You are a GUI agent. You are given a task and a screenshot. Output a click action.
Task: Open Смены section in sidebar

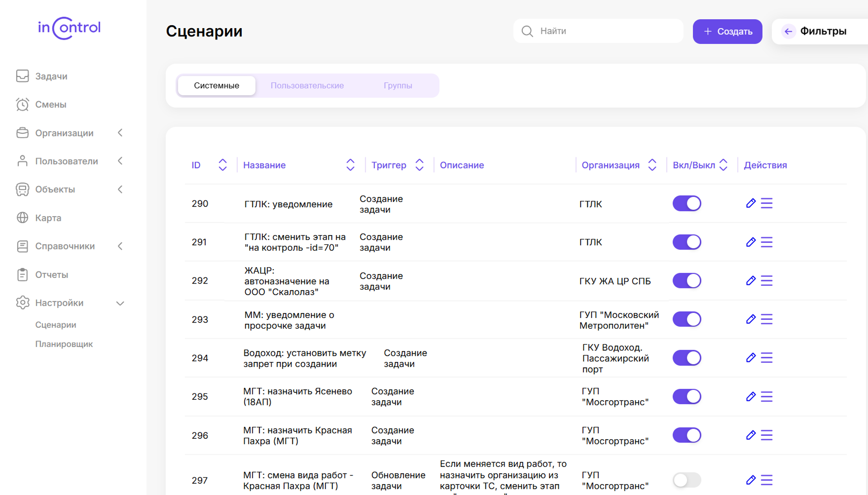click(x=51, y=104)
